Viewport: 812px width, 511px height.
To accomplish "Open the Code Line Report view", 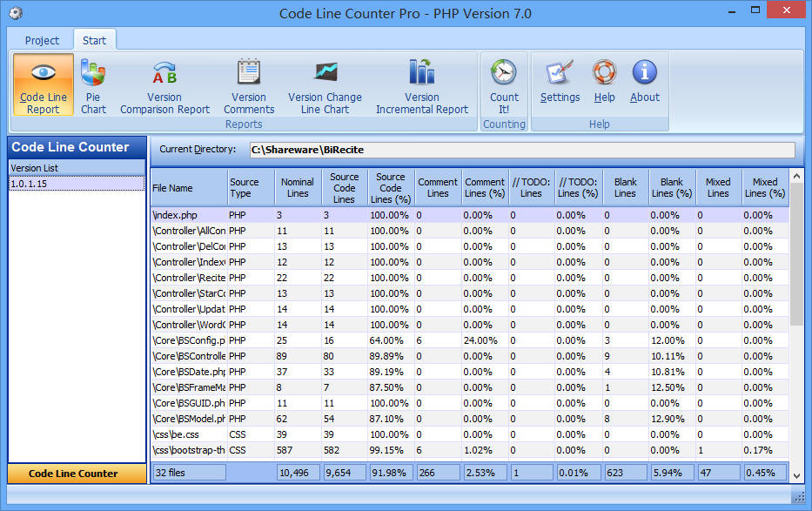I will click(x=43, y=84).
